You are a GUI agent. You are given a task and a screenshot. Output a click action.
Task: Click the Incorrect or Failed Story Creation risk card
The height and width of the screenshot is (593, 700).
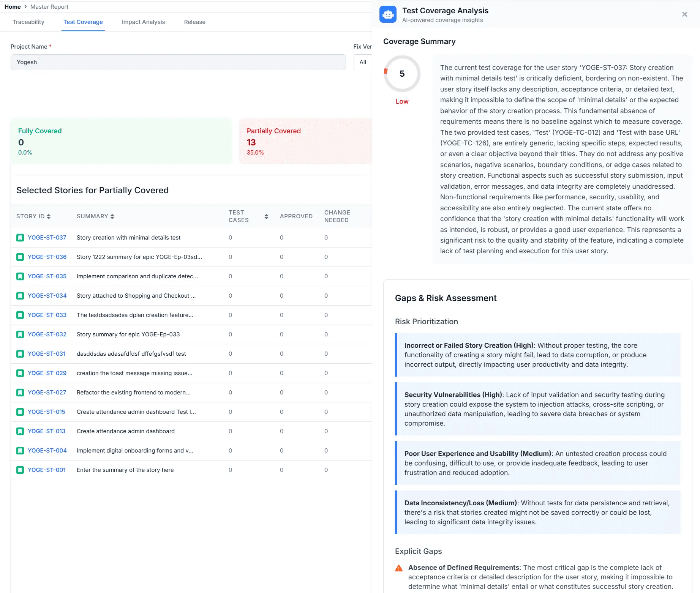[x=538, y=355]
